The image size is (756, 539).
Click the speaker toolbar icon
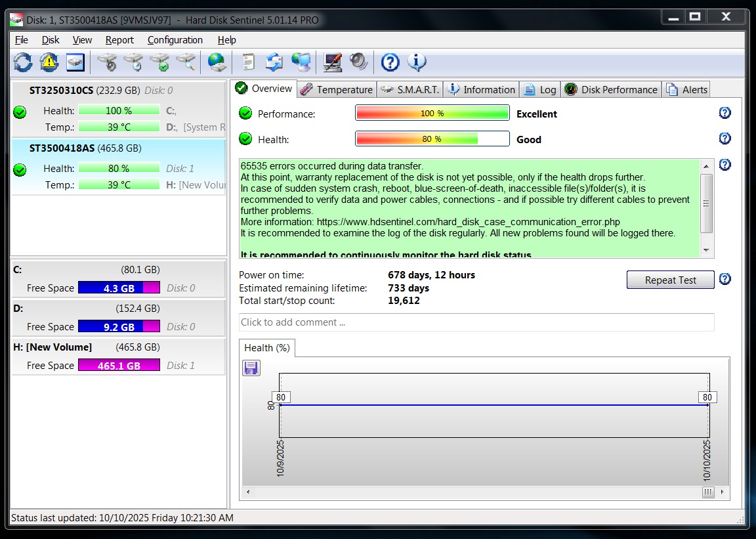click(358, 62)
